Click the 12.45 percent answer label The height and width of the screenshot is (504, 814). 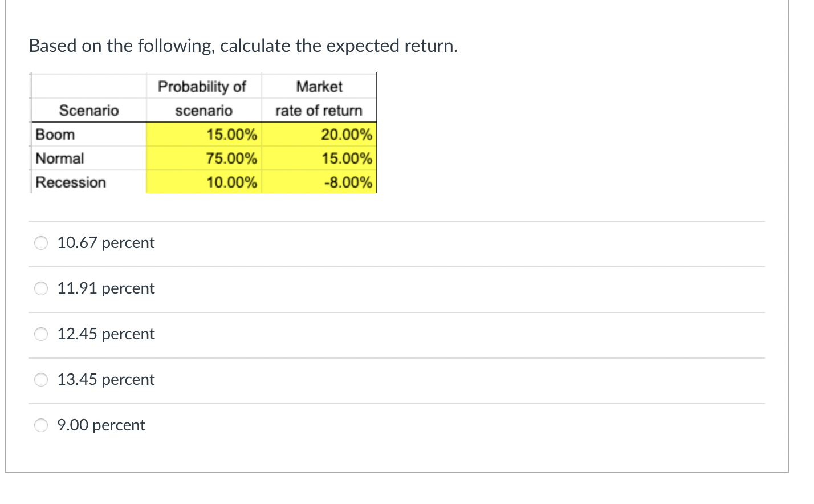(x=105, y=334)
